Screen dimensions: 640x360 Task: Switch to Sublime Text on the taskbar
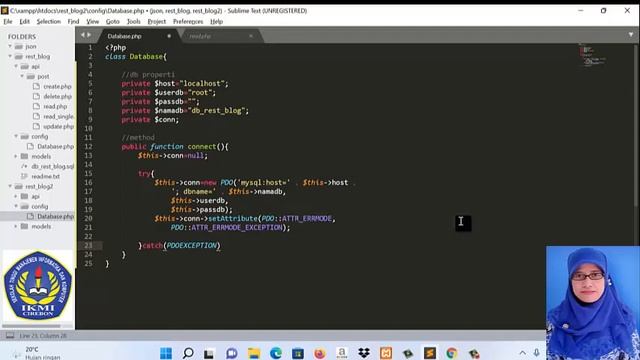[429, 353]
